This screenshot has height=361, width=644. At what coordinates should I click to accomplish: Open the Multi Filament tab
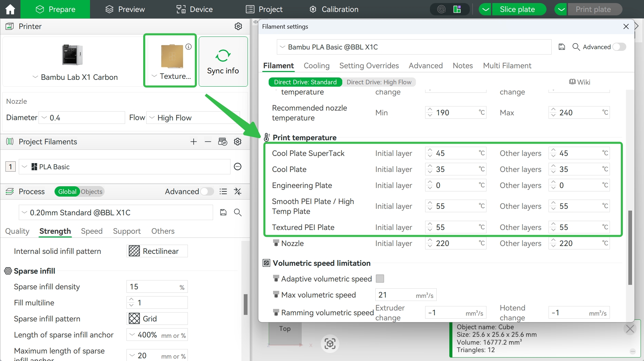point(507,66)
